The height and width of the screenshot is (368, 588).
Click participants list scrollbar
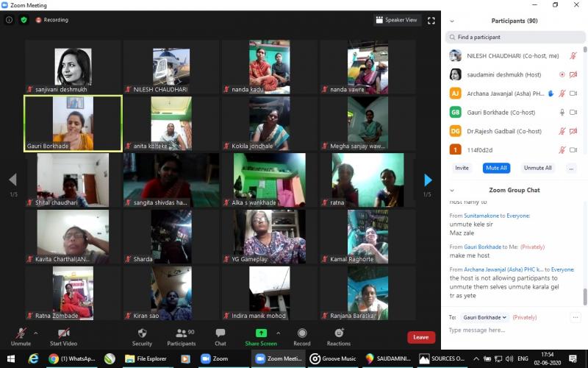point(584,49)
